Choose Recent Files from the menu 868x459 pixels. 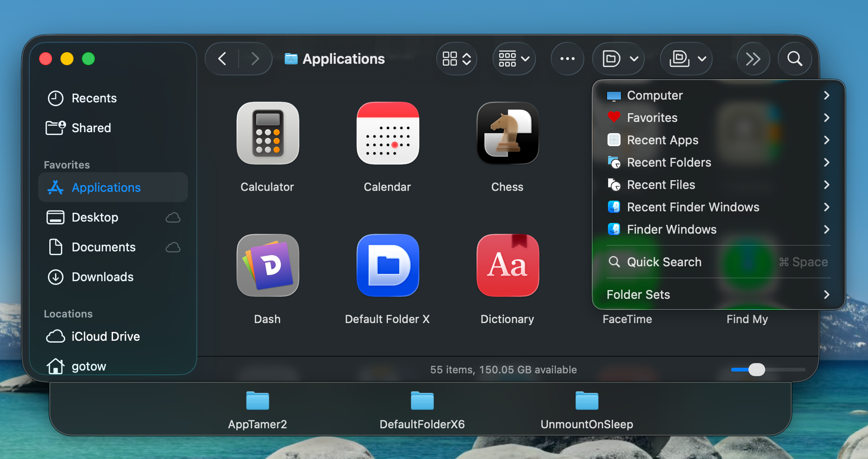pyautogui.click(x=719, y=185)
